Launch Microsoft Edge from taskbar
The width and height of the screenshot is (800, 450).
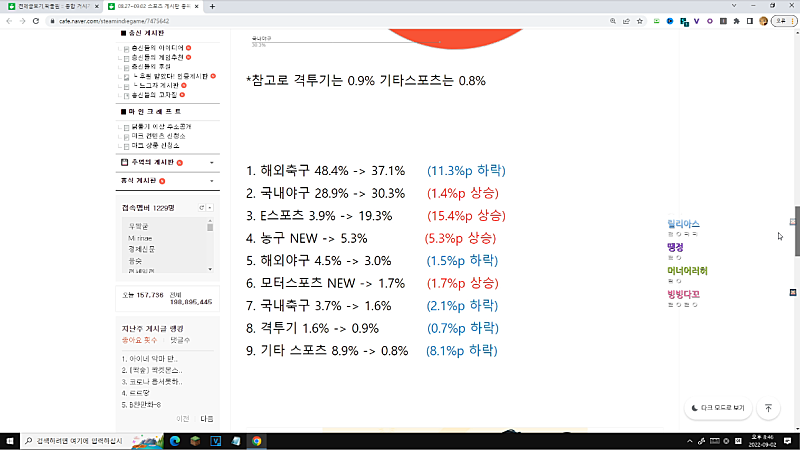[174, 441]
